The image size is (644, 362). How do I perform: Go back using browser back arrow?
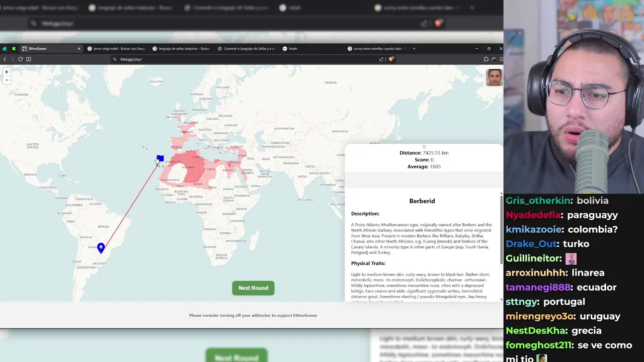click(5, 59)
